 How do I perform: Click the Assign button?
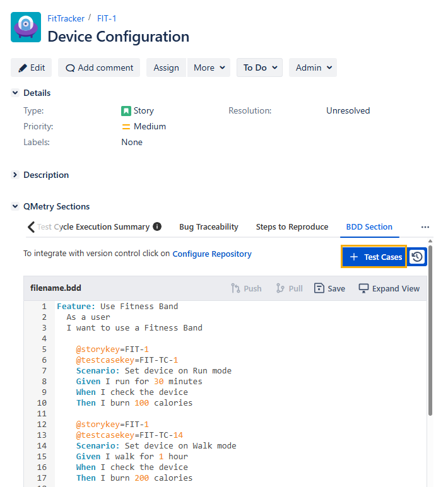tap(166, 67)
